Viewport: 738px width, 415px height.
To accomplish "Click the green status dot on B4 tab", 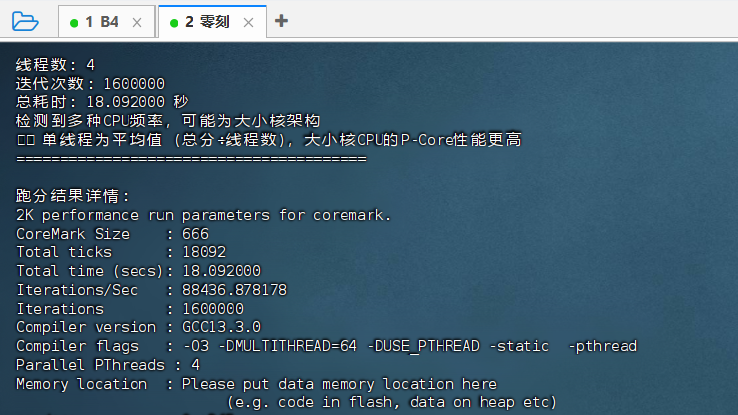I will coord(74,23).
